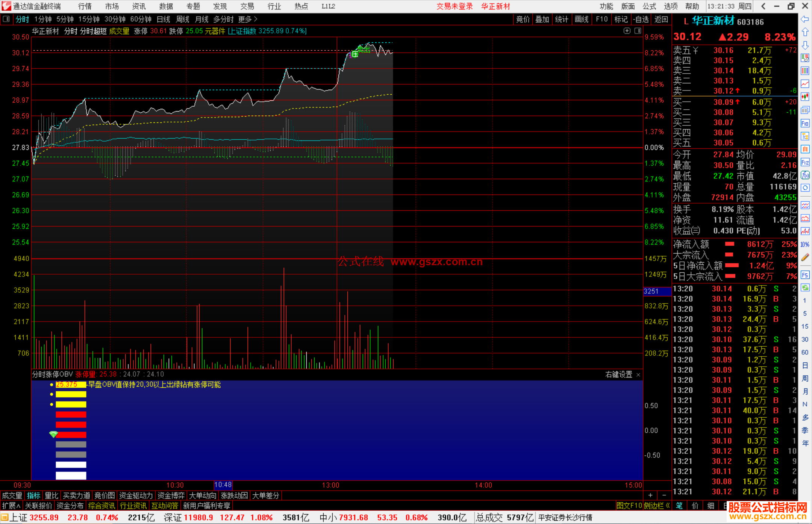Click the candlestick chart icon in right sidebar

click(805, 97)
